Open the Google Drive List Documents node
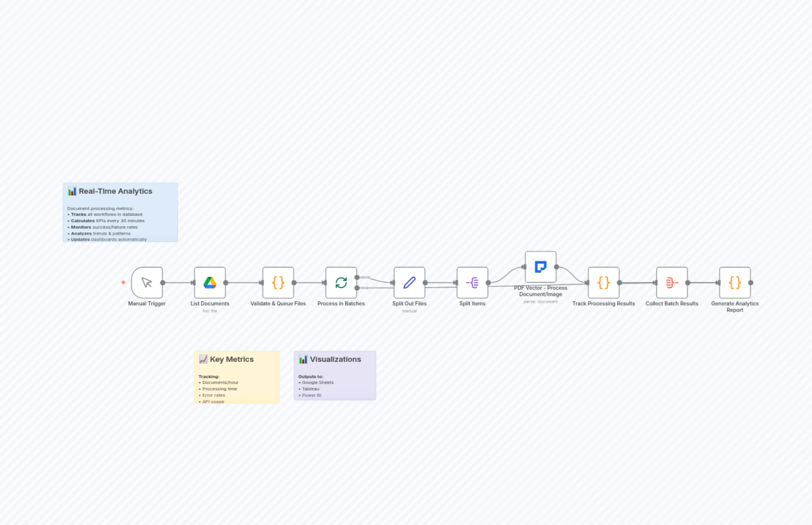The height and width of the screenshot is (525, 812). coord(210,283)
